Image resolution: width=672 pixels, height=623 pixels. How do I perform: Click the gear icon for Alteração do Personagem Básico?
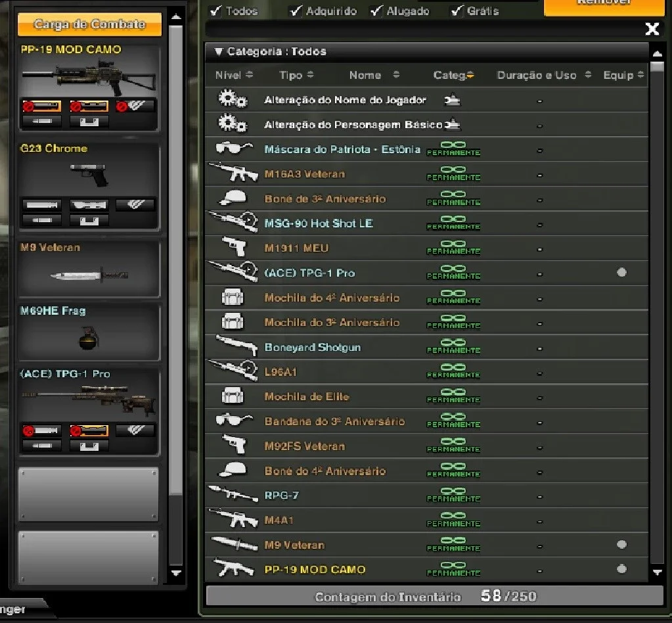pos(233,124)
